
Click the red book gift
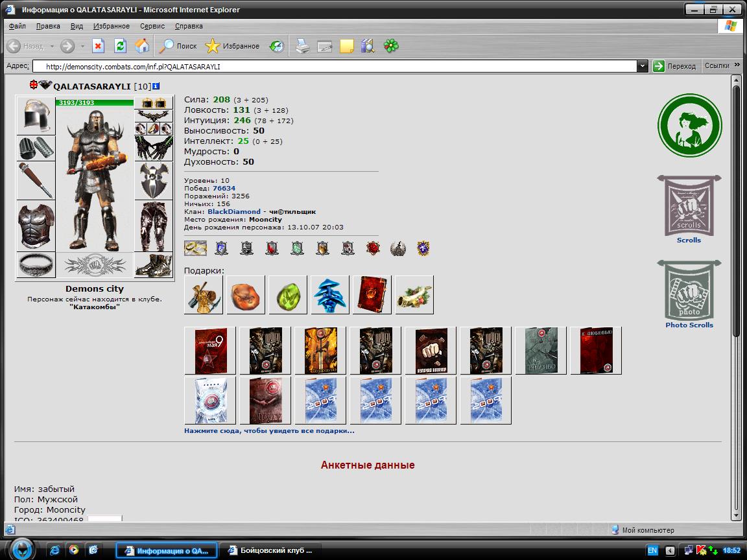tap(372, 295)
